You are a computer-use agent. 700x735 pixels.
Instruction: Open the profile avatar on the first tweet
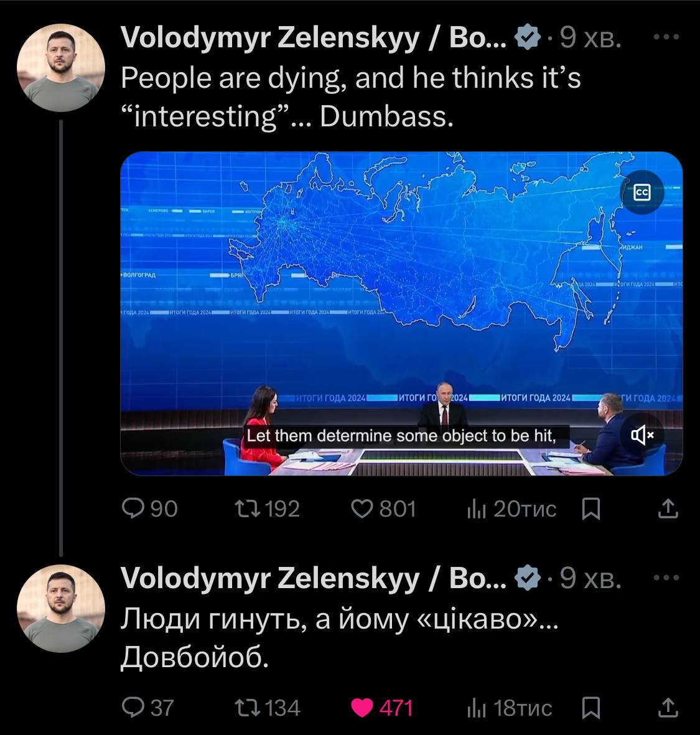pyautogui.click(x=60, y=68)
